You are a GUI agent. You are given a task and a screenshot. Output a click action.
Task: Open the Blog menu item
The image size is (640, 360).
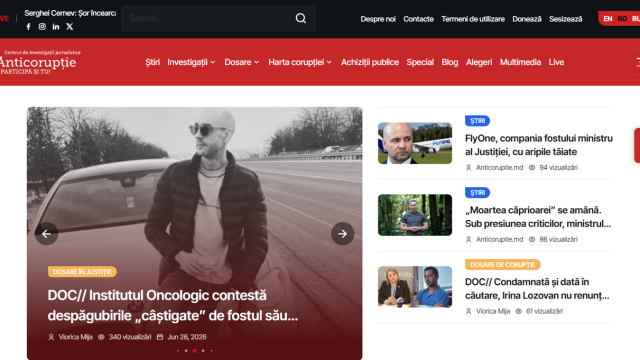(x=450, y=62)
